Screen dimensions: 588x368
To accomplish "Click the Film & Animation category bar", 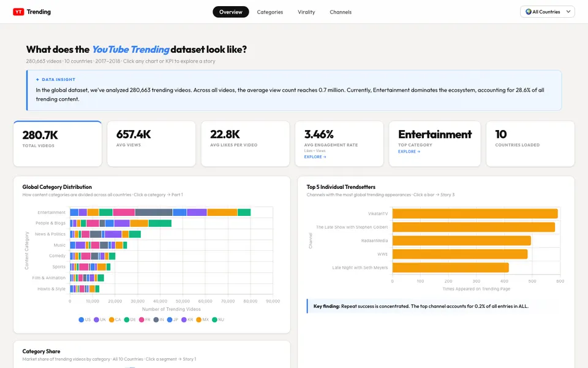I will [87, 277].
